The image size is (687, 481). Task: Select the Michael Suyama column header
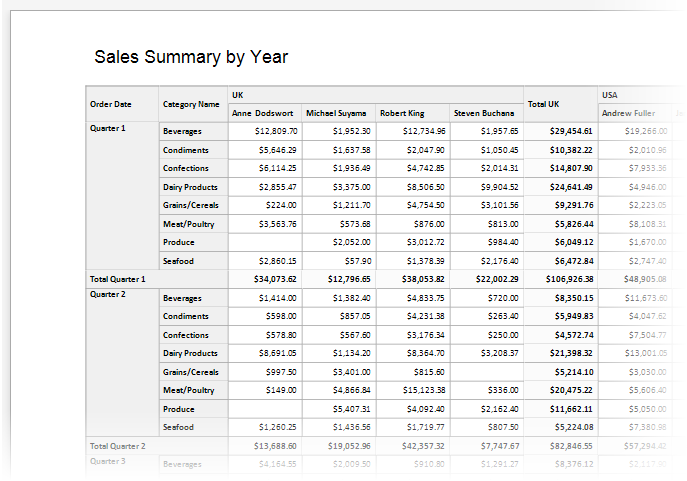(x=338, y=113)
